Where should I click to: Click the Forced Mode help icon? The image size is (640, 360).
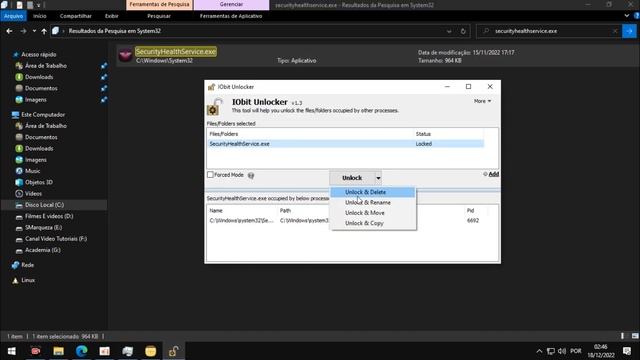[x=251, y=176]
